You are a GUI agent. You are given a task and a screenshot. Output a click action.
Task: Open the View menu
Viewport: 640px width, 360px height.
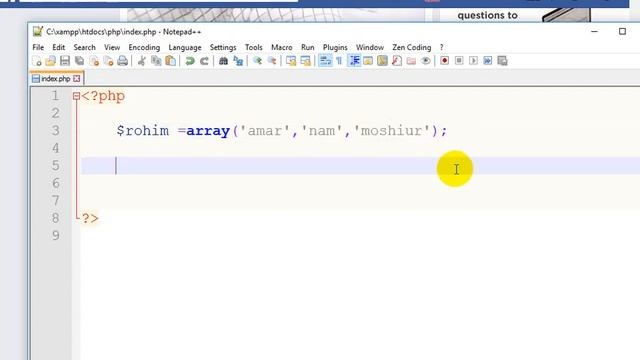click(112, 47)
